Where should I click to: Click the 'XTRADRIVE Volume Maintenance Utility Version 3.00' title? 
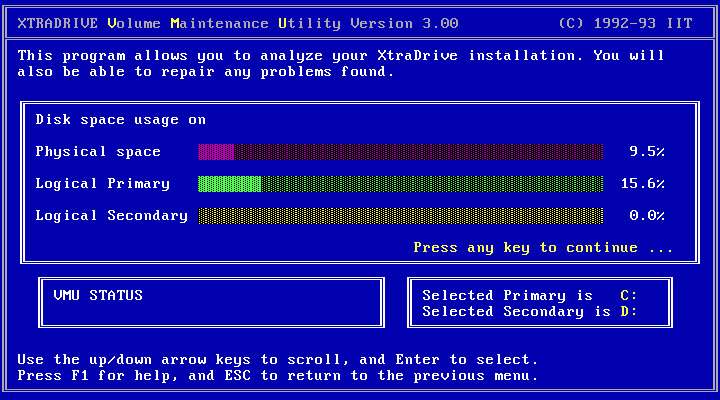coord(238,23)
